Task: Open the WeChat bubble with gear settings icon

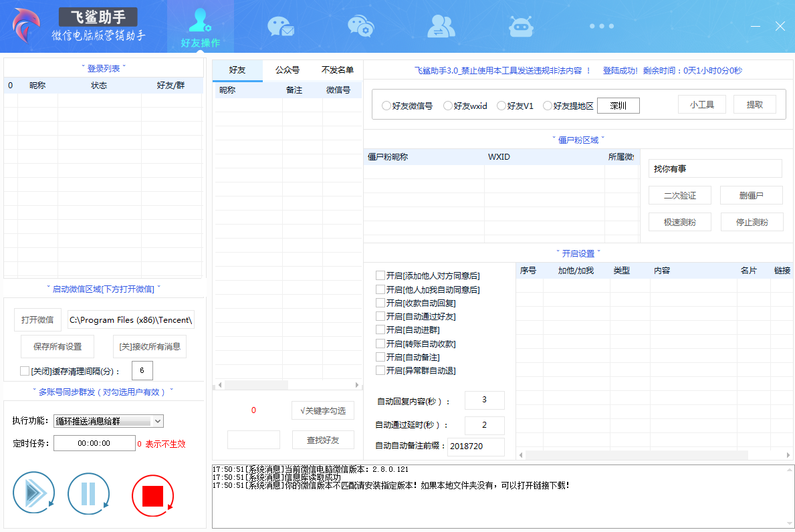Action: coord(361,26)
